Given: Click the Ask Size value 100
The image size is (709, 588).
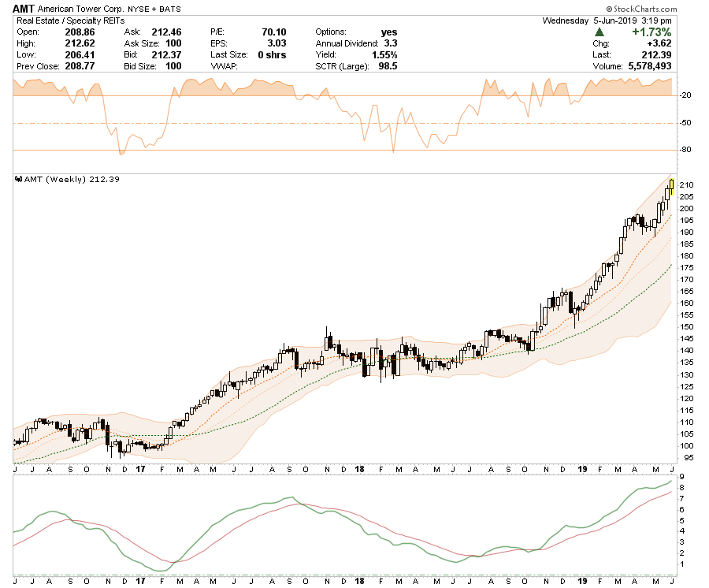Looking at the screenshot, I should (x=173, y=43).
